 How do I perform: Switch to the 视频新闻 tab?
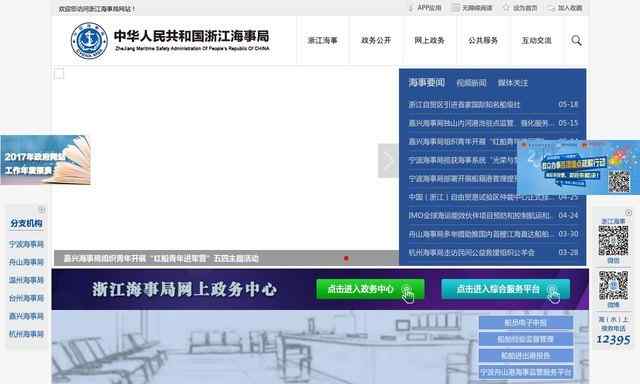coord(471,83)
